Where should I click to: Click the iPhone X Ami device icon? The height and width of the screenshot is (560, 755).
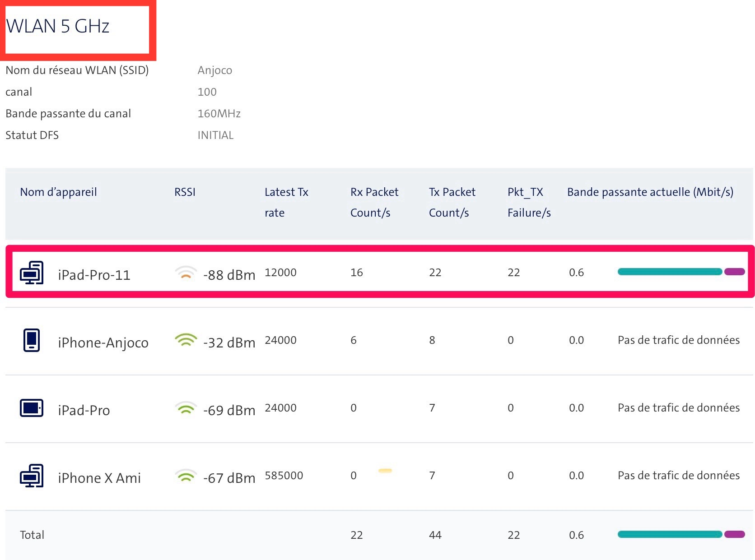32,476
